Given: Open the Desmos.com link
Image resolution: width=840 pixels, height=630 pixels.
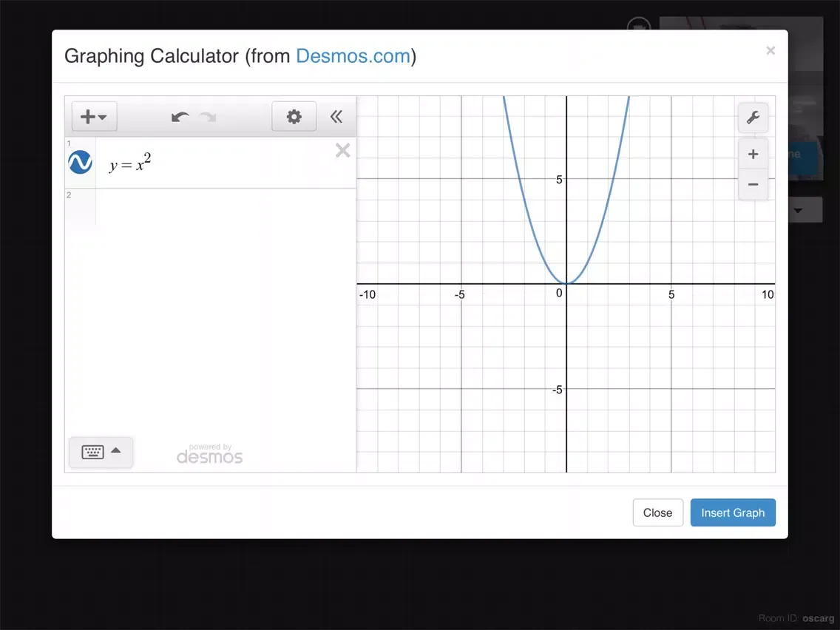Looking at the screenshot, I should [x=353, y=55].
